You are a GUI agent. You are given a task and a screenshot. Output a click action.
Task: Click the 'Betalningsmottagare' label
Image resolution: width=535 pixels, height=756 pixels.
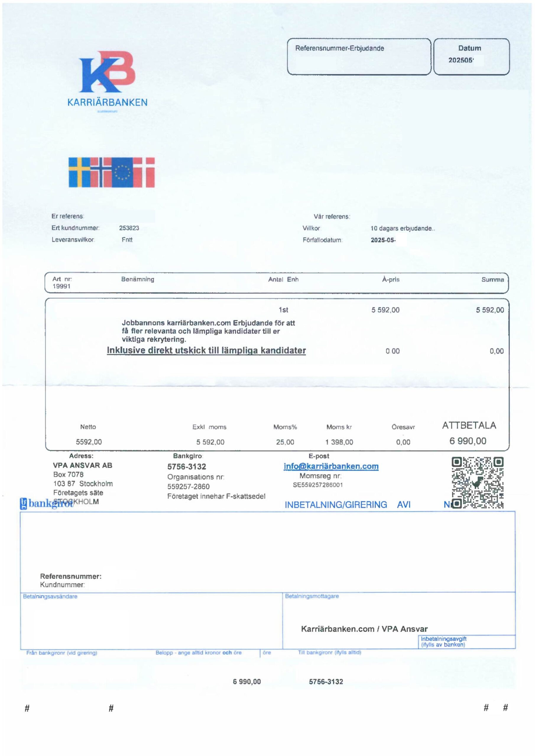(312, 596)
